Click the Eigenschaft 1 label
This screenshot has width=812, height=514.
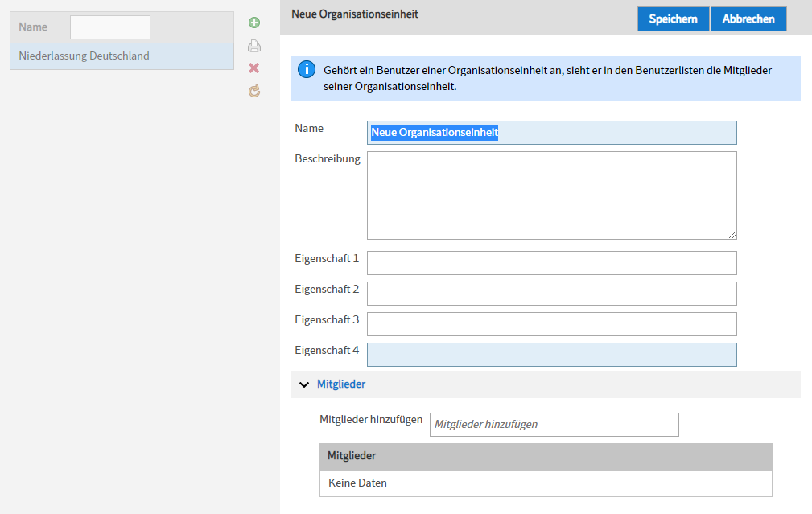[327, 258]
